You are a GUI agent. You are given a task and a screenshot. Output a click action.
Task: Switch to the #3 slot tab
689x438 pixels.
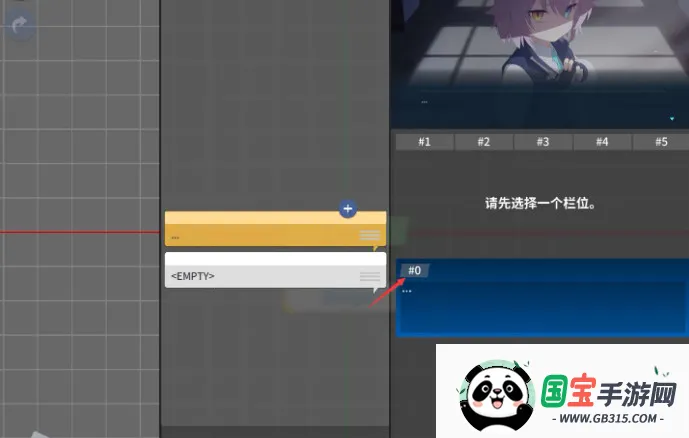click(542, 142)
